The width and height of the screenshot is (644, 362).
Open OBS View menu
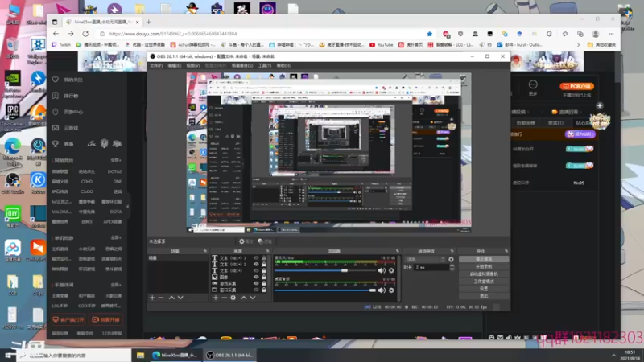(193, 66)
